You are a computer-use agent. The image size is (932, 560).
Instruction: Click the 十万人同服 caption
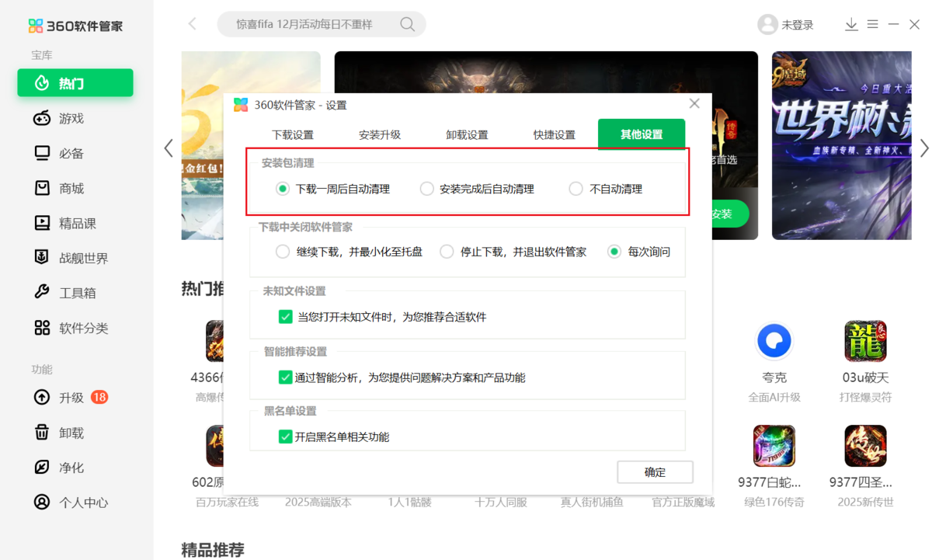tap(501, 502)
